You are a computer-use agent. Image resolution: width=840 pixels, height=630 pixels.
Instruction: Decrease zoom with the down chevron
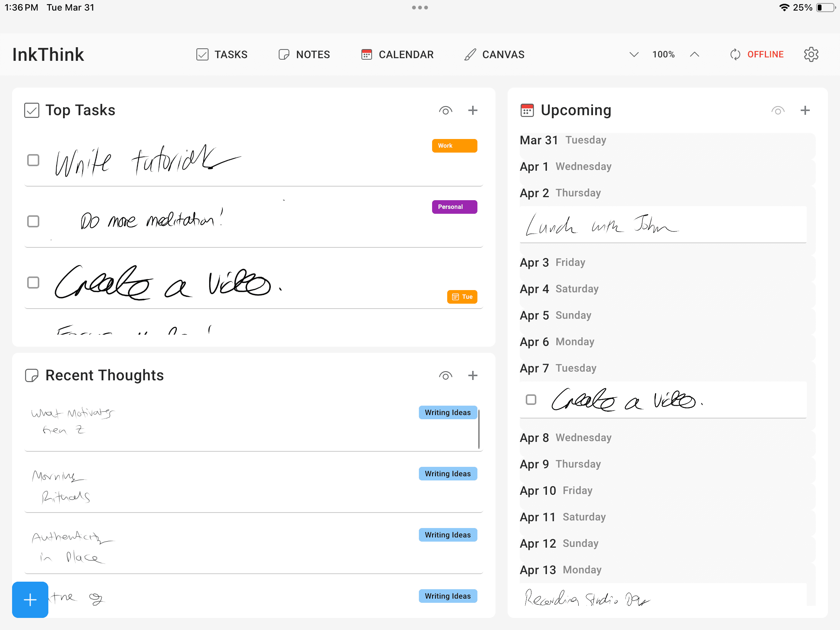coord(634,54)
